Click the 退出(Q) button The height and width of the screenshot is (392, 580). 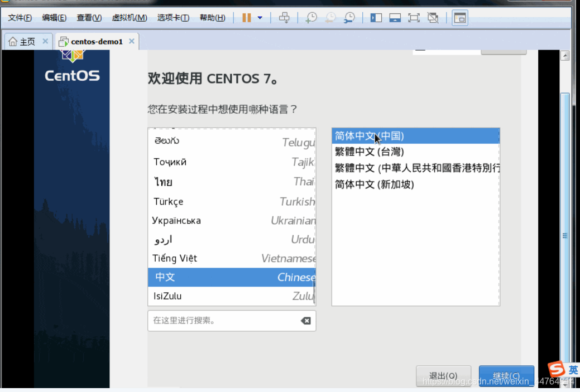click(x=443, y=376)
